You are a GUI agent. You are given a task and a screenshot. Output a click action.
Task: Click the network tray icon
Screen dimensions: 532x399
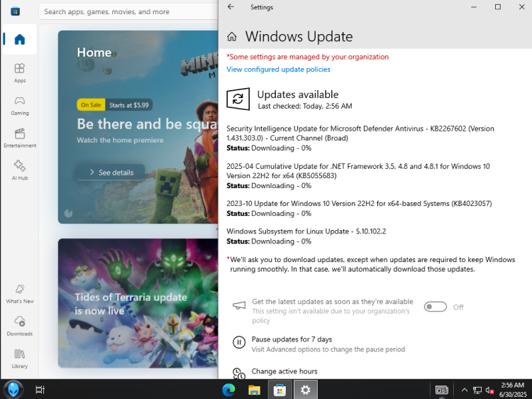click(477, 390)
